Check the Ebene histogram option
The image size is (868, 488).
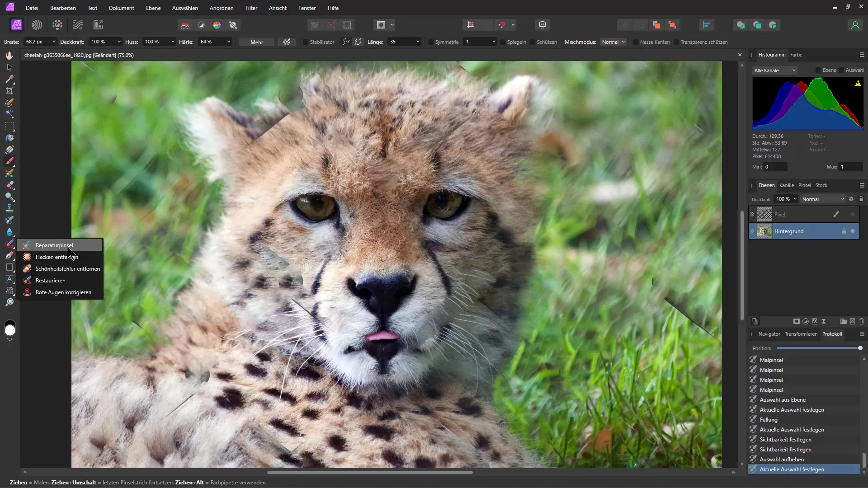[818, 70]
